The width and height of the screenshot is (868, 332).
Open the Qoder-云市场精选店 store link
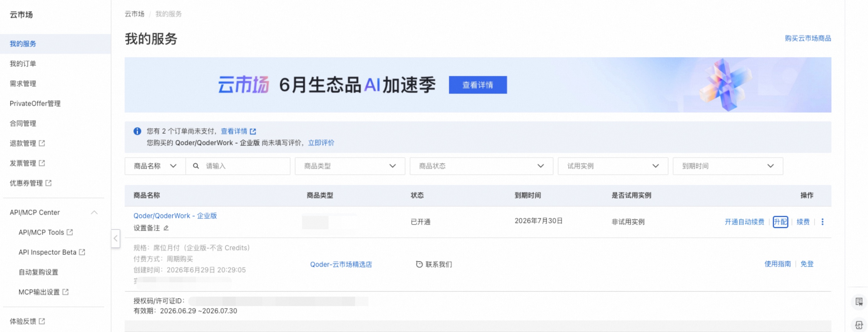[x=341, y=264]
